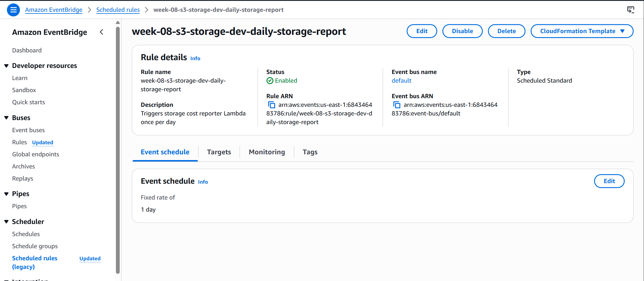
Task: Click Edit in the Event schedule panel
Action: pos(609,181)
